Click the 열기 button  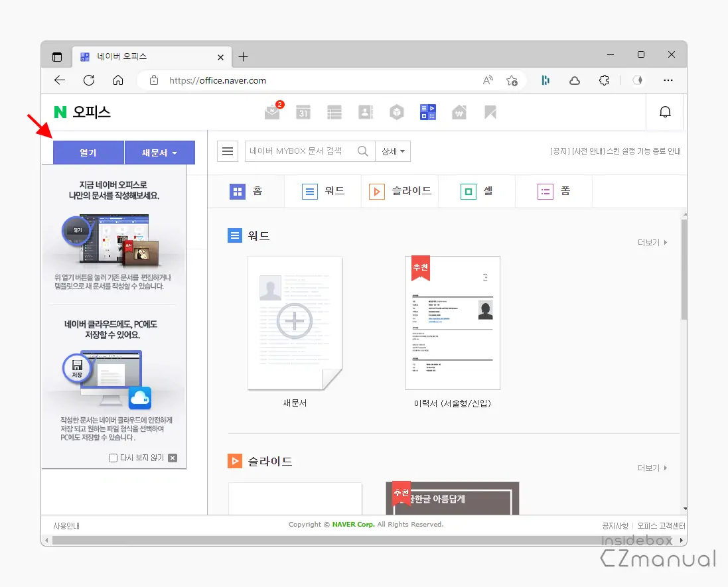click(x=88, y=153)
